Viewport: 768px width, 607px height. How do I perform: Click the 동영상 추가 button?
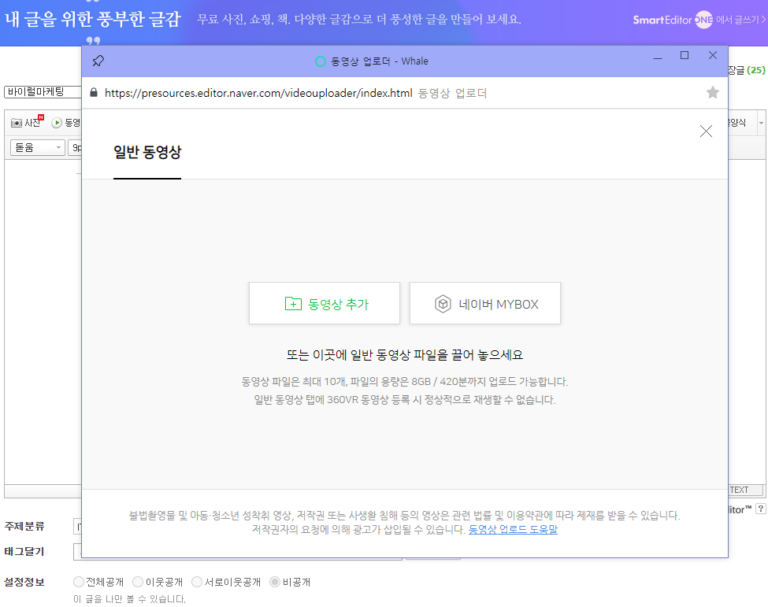pos(325,303)
